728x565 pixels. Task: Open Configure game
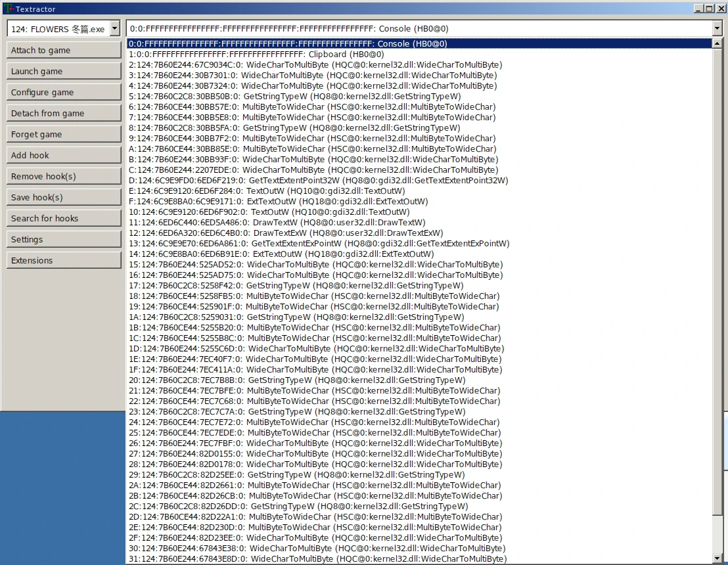tap(64, 93)
